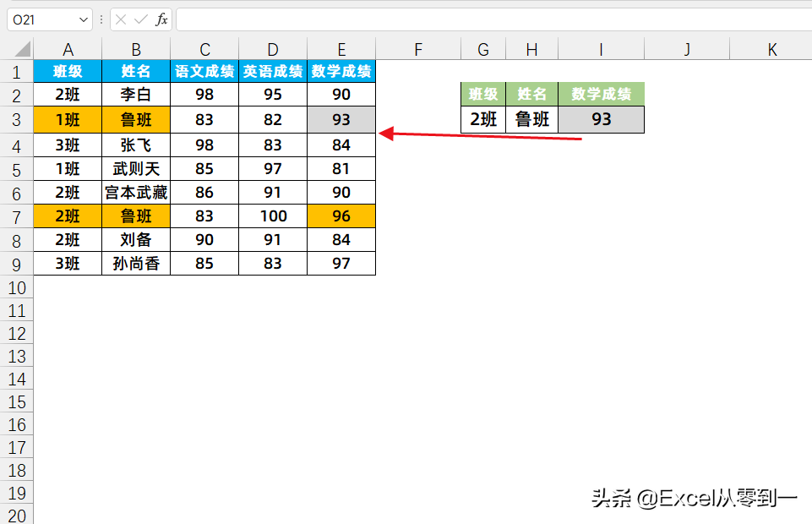Open the Insert Function dialog via fx icon

(164, 19)
